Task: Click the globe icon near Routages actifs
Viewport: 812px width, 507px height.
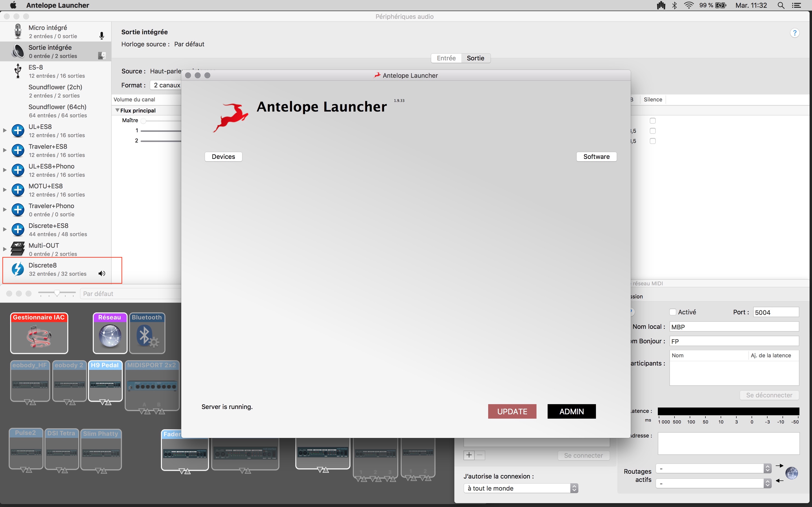Action: coord(791,473)
